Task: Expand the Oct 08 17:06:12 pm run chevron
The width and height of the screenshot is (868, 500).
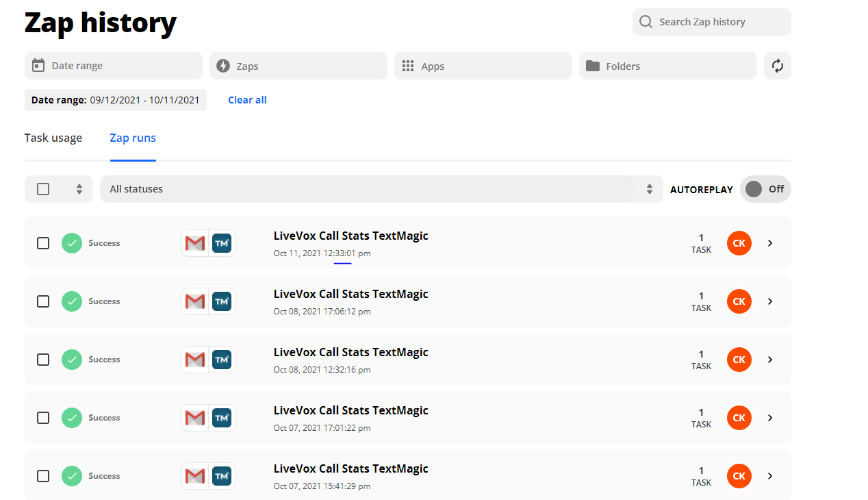Action: tap(770, 301)
